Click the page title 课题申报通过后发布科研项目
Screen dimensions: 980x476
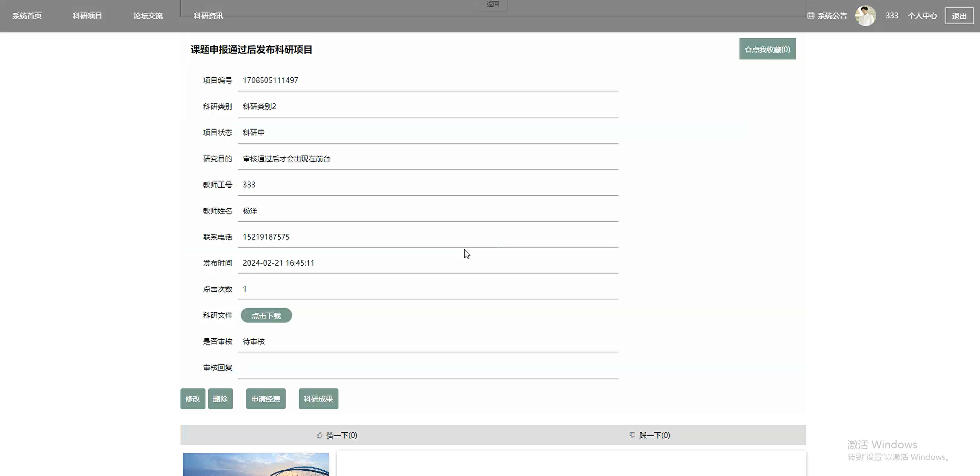pos(251,50)
